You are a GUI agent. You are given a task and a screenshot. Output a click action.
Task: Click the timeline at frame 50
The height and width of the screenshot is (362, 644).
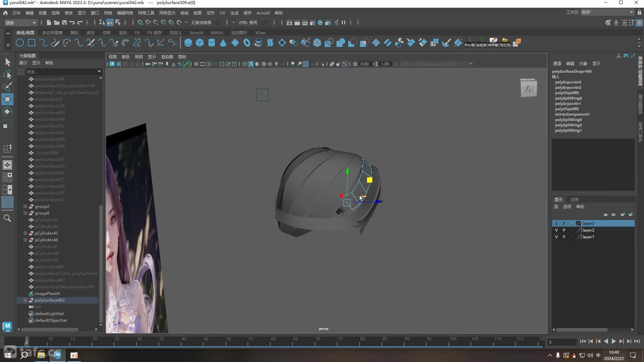(x=228, y=341)
